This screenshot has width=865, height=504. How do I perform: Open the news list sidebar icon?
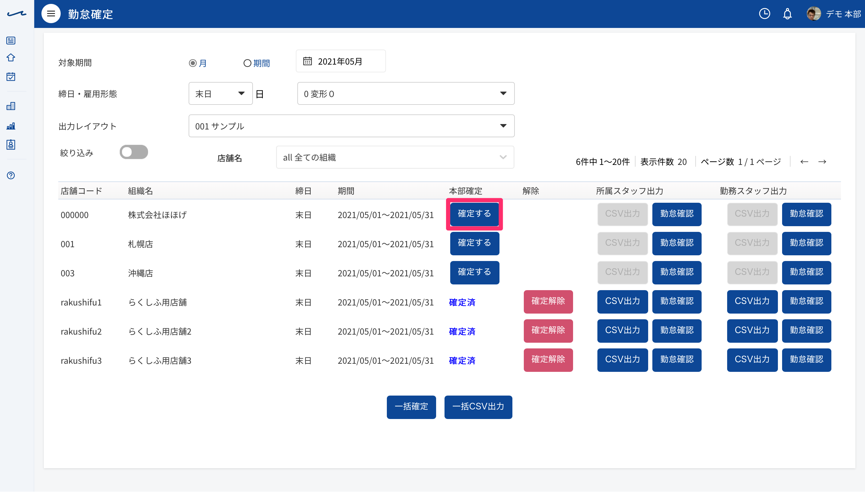[x=11, y=41]
